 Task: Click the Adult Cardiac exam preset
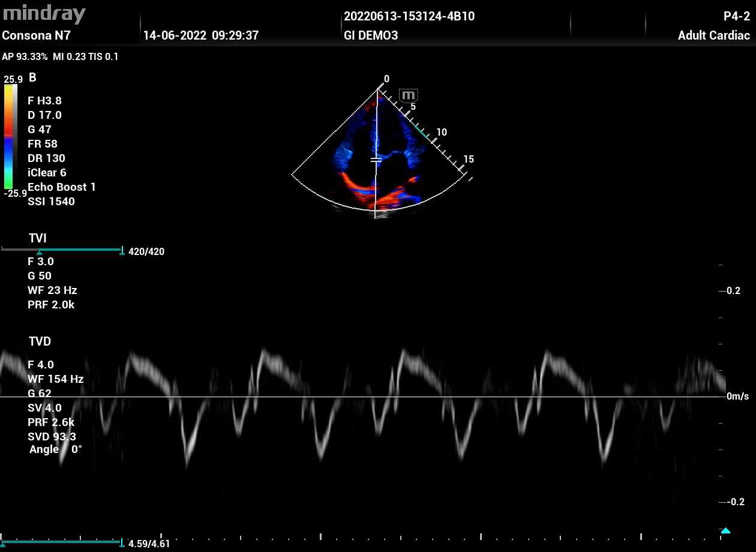point(713,35)
